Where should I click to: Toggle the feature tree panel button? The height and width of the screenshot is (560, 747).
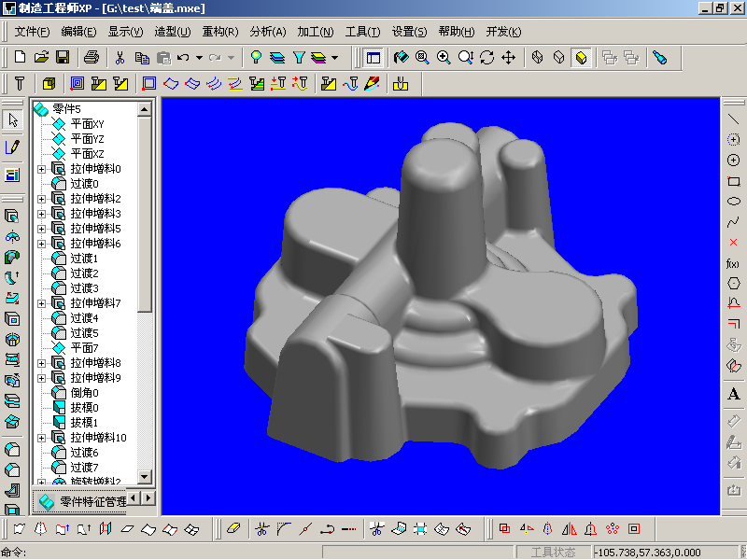point(373,57)
